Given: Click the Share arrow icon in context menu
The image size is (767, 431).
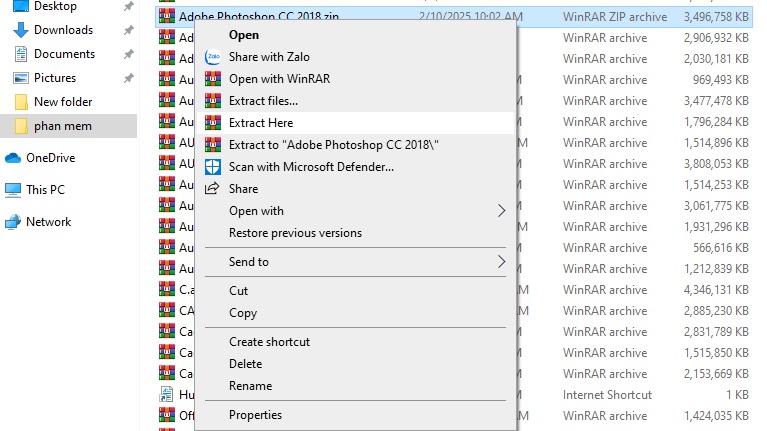Looking at the screenshot, I should 212,189.
